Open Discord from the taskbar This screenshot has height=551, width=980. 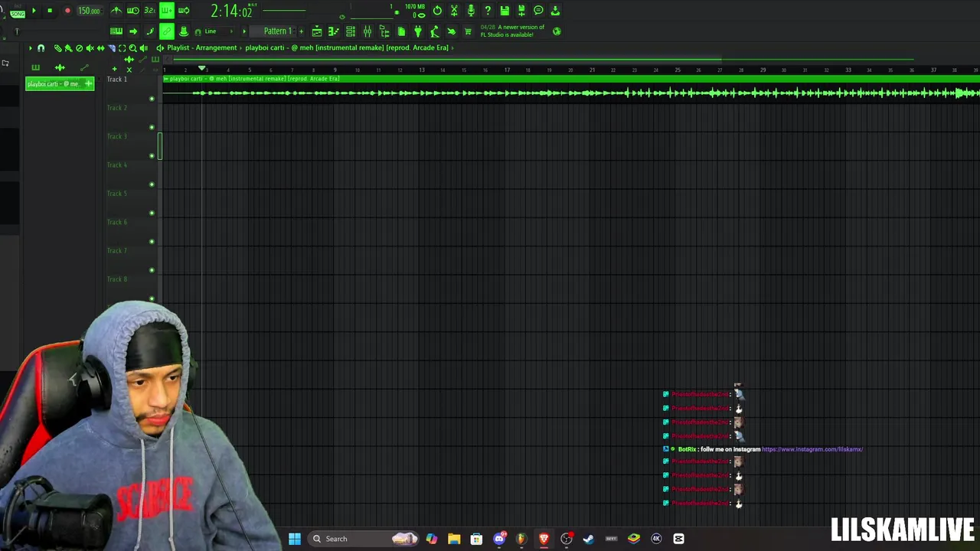[499, 539]
